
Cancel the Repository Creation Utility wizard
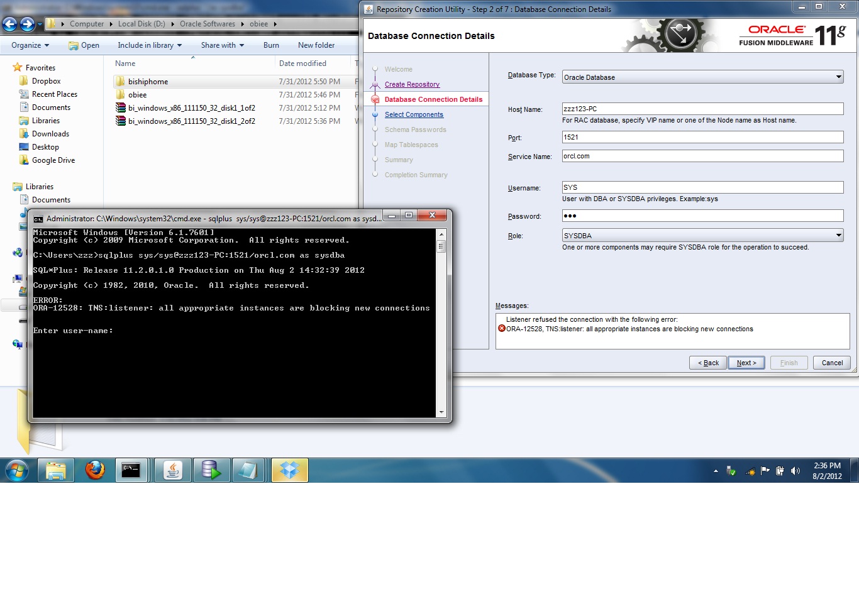(x=832, y=363)
